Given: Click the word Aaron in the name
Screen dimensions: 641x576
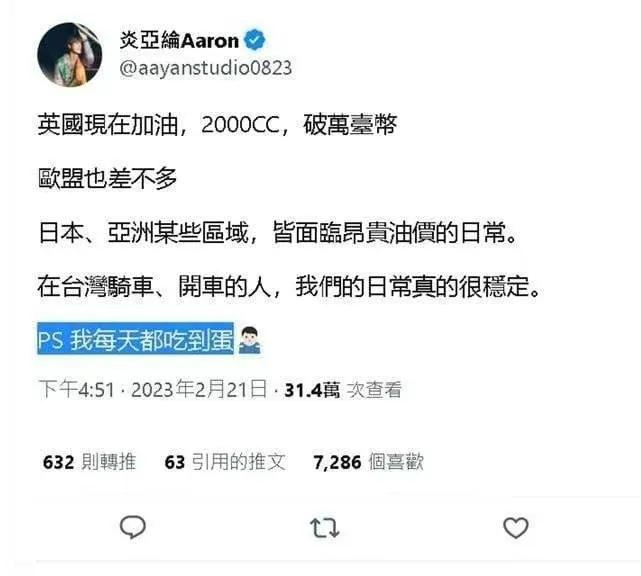Looking at the screenshot, I should (210, 41).
